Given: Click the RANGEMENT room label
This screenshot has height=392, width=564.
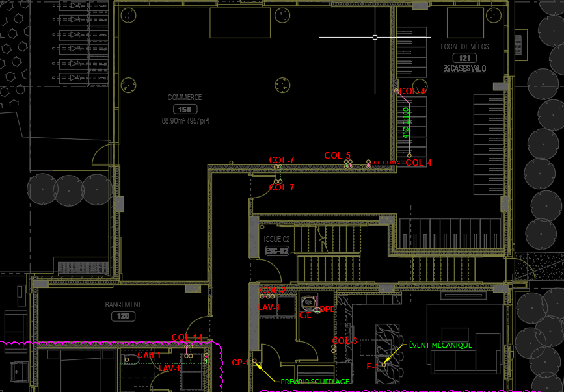Looking at the screenshot, I should coord(123,305).
